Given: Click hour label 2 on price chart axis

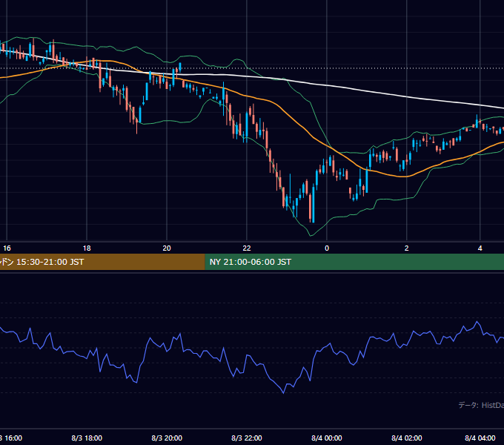Looking at the screenshot, I should pos(407,248).
